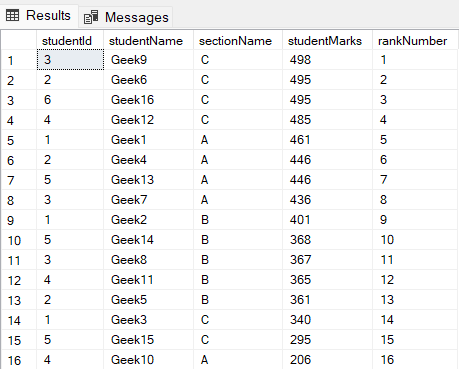The image size is (459, 369).
Task: Select the studentMarks value 365
Action: pos(327,280)
